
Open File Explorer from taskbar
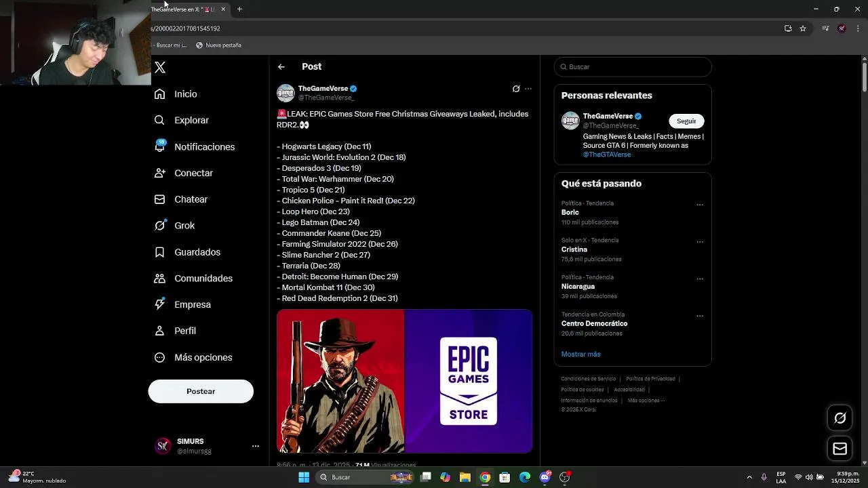[x=465, y=477]
